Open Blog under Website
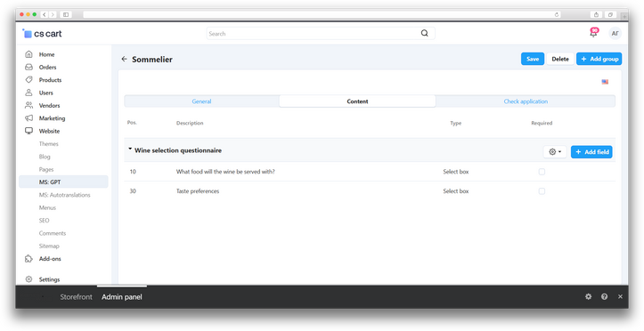Viewport: 644px width, 331px height. [x=45, y=157]
